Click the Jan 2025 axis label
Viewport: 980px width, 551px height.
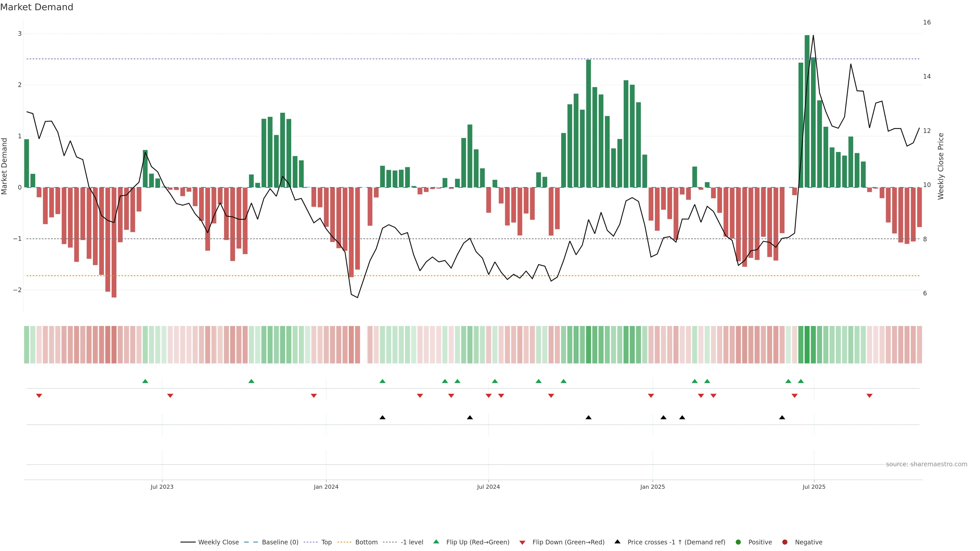(x=653, y=487)
